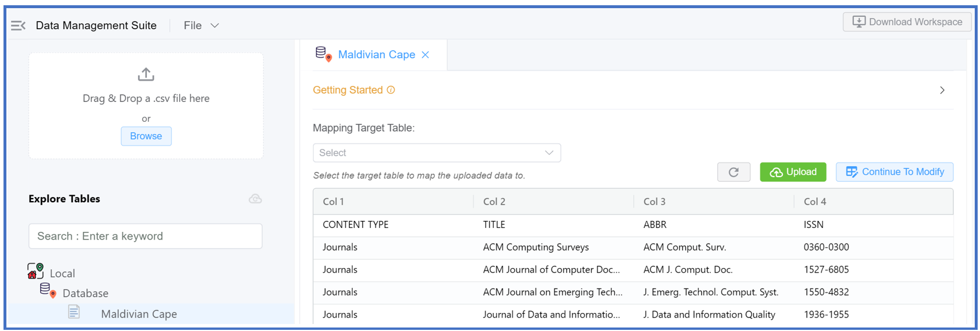Click the refresh icon button
The image size is (980, 331).
(733, 172)
